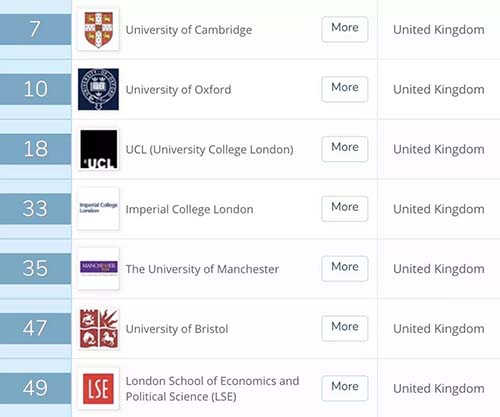Viewport: 500px width, 417px height.
Task: Select rank number 49 cell
Action: [35, 388]
